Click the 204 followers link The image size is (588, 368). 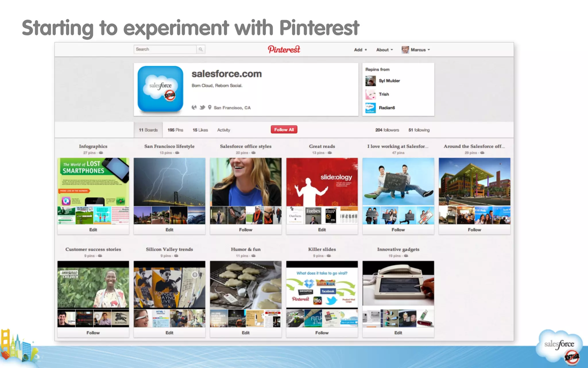(387, 130)
